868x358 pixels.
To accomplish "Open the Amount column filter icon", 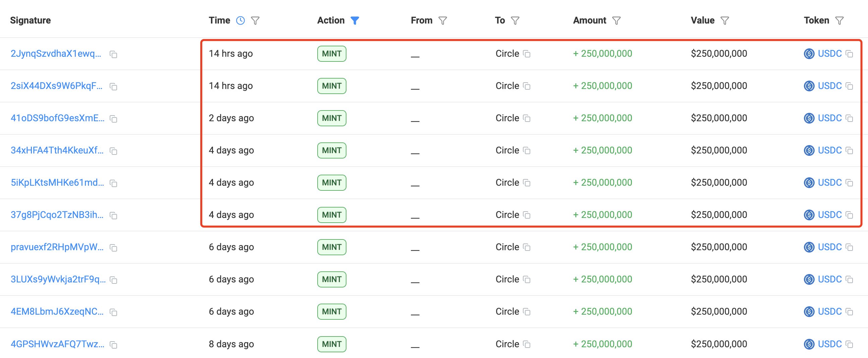I will point(617,20).
